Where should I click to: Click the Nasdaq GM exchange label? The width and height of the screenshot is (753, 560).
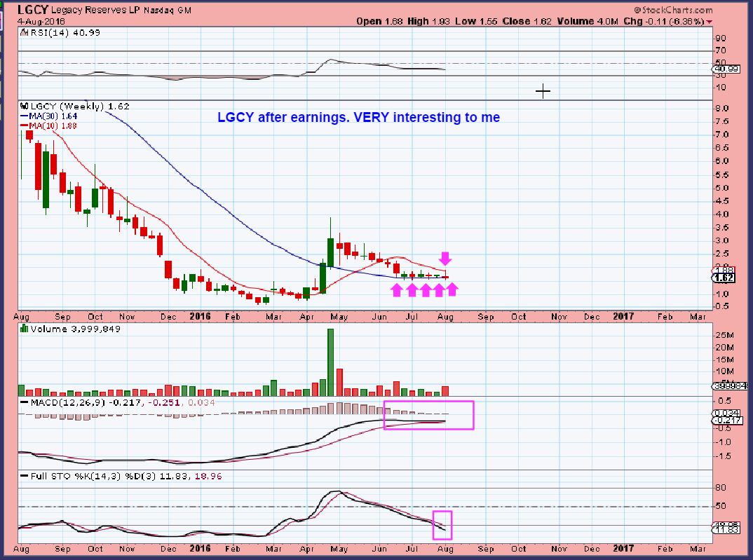click(x=168, y=10)
